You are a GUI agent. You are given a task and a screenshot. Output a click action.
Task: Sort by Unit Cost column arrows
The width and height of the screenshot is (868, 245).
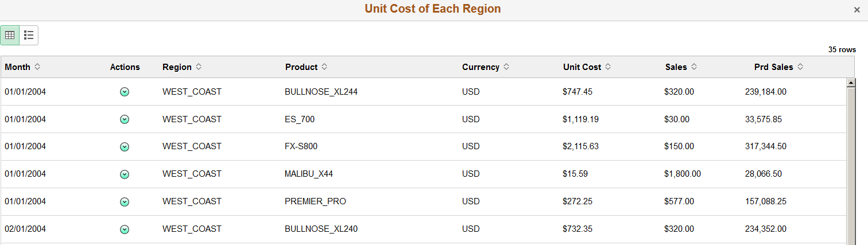pos(608,67)
